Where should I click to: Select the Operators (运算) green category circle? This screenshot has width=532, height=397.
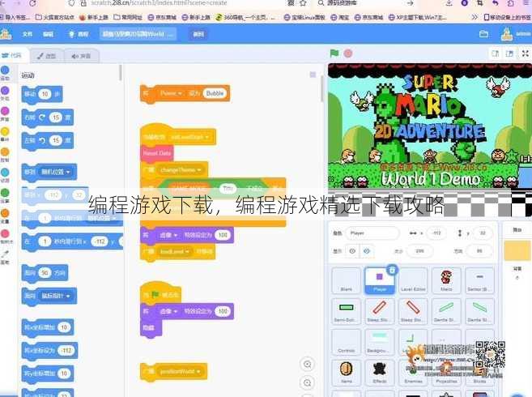pos(5,193)
